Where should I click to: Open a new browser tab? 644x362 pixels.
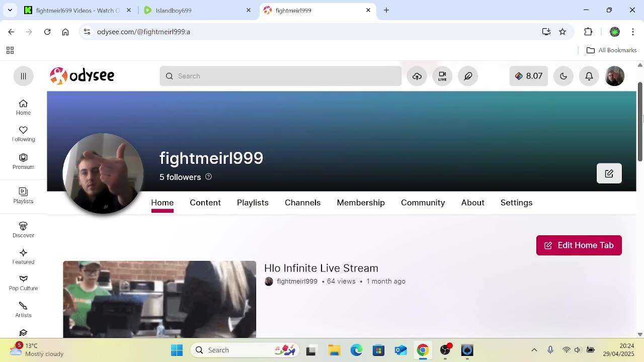386,10
